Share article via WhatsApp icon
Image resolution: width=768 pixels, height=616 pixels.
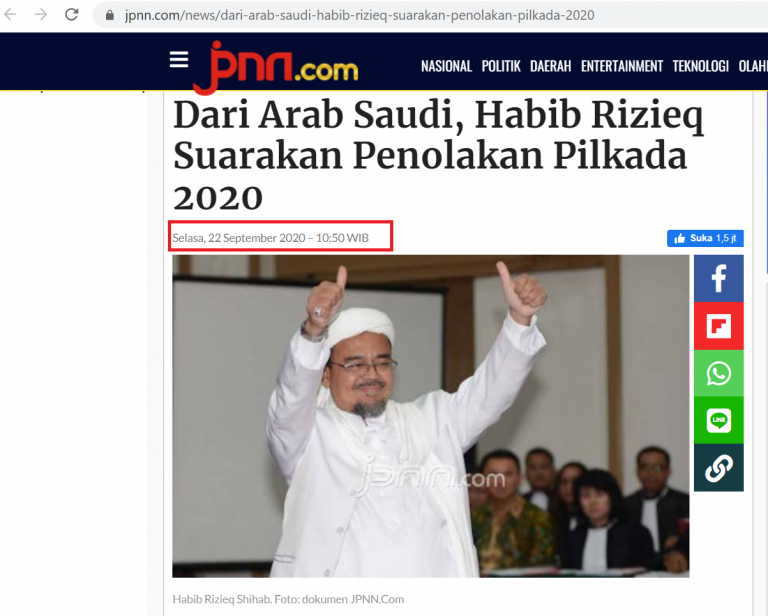point(719,373)
